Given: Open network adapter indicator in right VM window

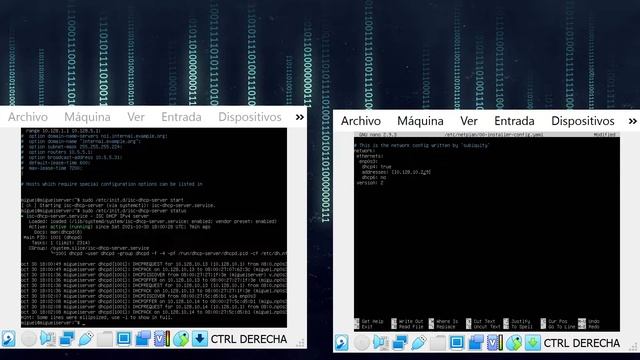Looking at the screenshot, I should click(x=400, y=343).
